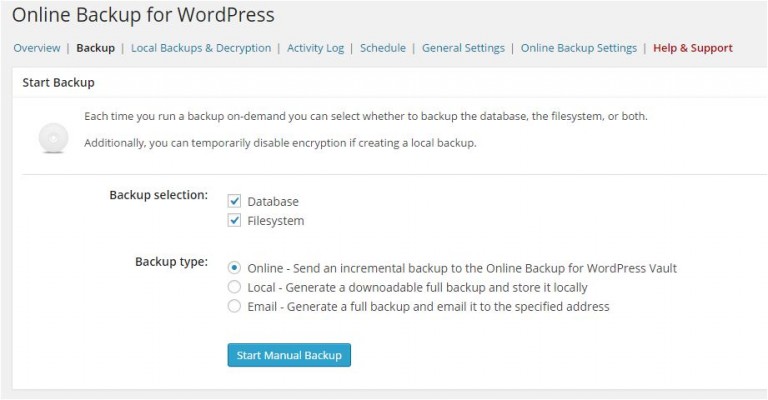768x400 pixels.
Task: Click the backup disc icon
Action: point(52,136)
